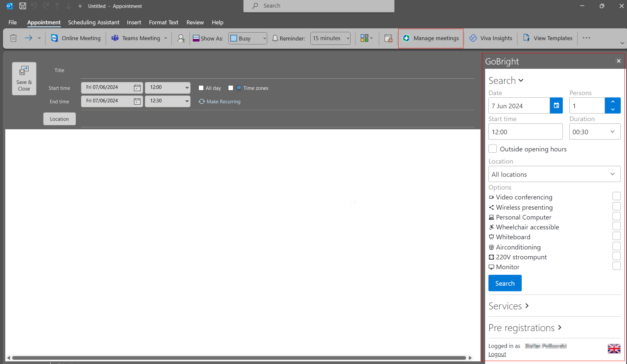The width and height of the screenshot is (627, 364).
Task: Check the Wheelchair accessible option
Action: click(x=616, y=226)
